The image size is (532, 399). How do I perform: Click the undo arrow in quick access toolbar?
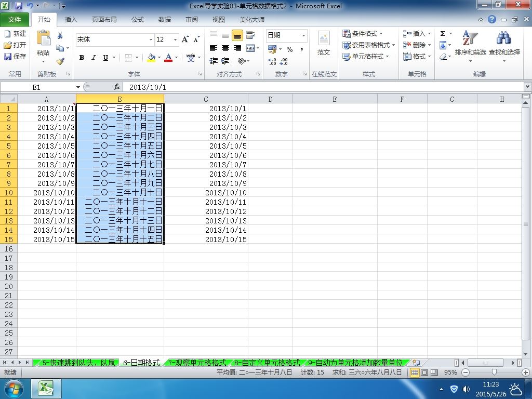pyautogui.click(x=30, y=5)
